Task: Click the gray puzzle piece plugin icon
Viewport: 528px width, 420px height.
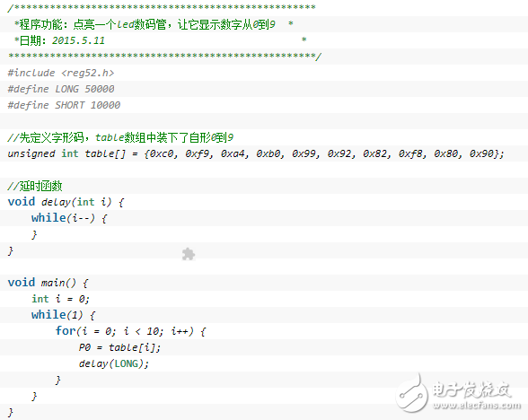Action: pyautogui.click(x=189, y=254)
